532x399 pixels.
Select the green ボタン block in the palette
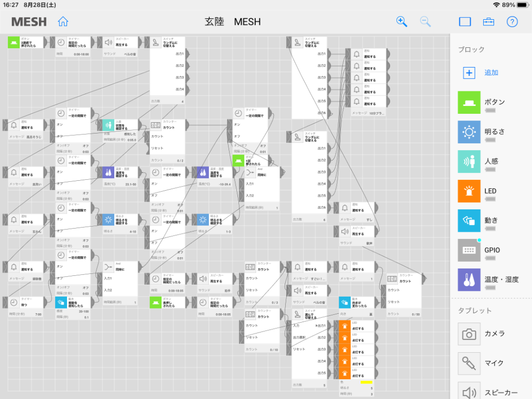469,102
